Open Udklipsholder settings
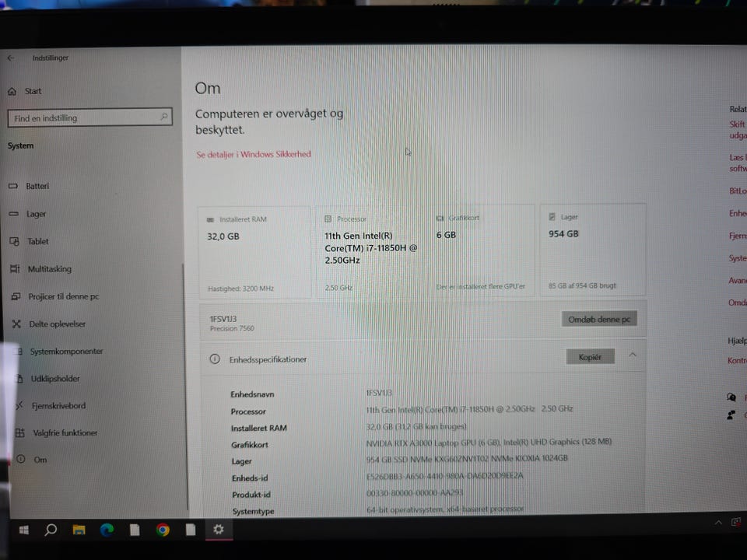747x560 pixels. tap(55, 379)
